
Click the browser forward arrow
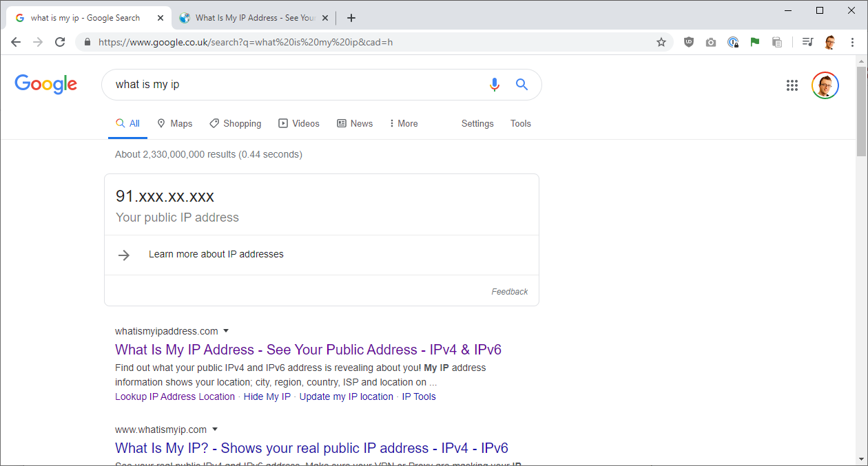point(38,42)
